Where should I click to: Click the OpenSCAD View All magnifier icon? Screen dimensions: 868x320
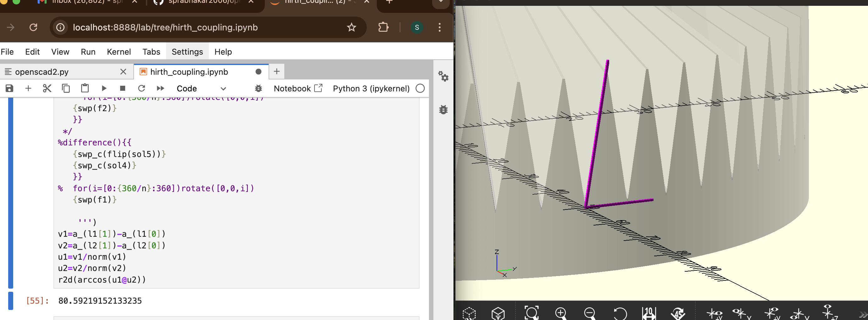pyautogui.click(x=531, y=313)
